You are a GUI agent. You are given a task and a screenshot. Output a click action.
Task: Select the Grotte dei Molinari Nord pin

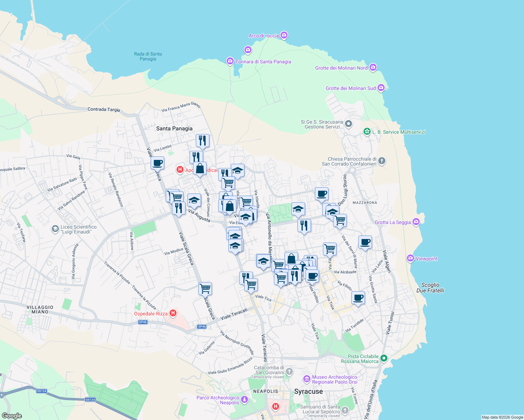coord(373,68)
